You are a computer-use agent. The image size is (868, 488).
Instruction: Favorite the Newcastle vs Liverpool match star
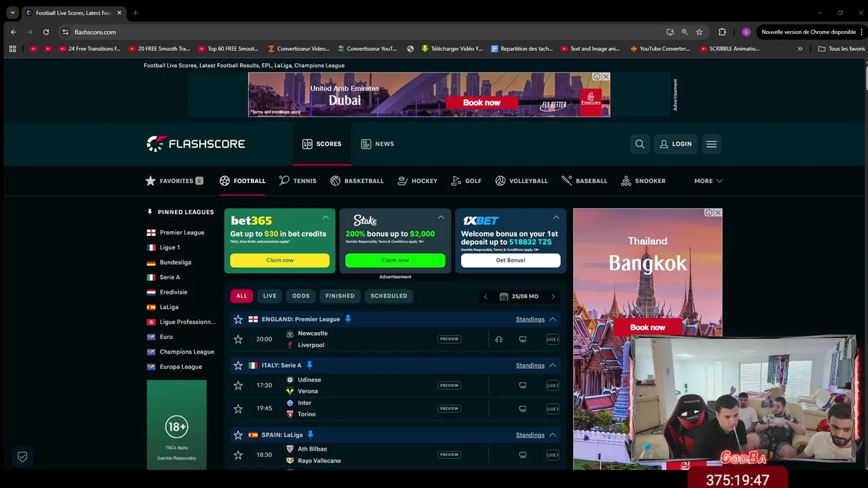point(238,339)
